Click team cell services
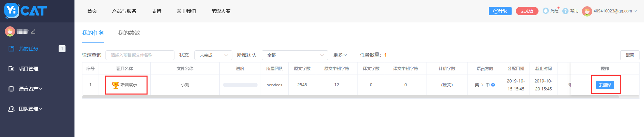 (274, 85)
